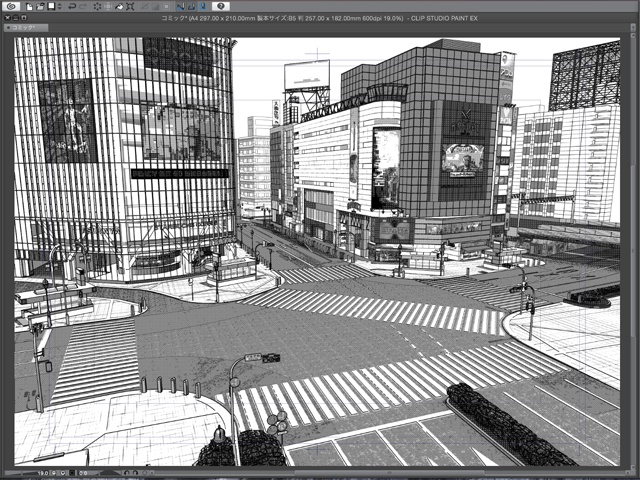This screenshot has width=640, height=480.
Task: Clear the layer contents icon
Action: click(x=97, y=6)
